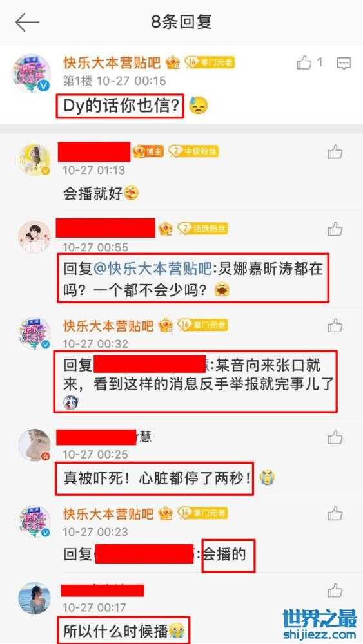Image resolution: width=363 pixels, height=644 pixels.
Task: Open avatar of the 真被吓死 commenter
Action: [x=35, y=445]
